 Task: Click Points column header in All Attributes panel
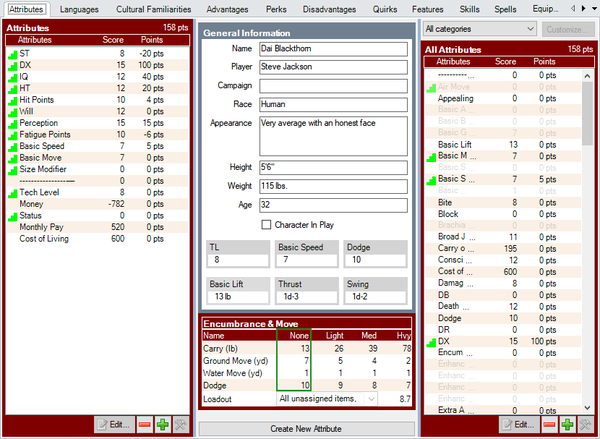tap(544, 62)
